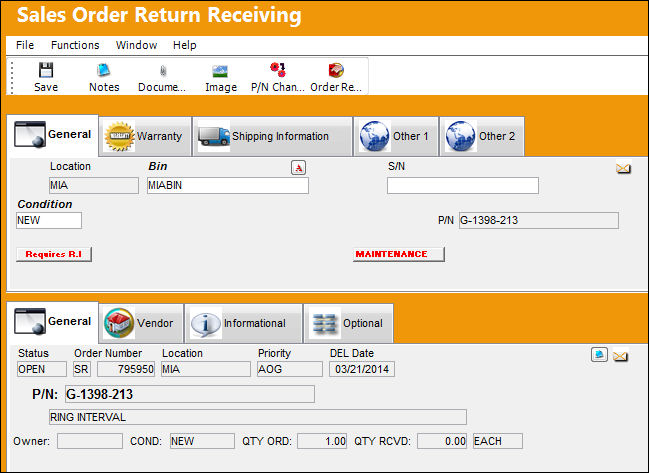The width and height of the screenshot is (649, 473).
Task: Click the large P/N: field G-1398-213
Action: 190,394
